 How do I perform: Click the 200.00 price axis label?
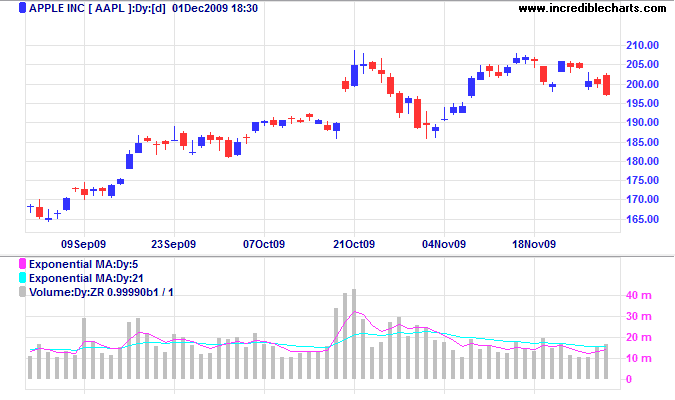(x=642, y=84)
